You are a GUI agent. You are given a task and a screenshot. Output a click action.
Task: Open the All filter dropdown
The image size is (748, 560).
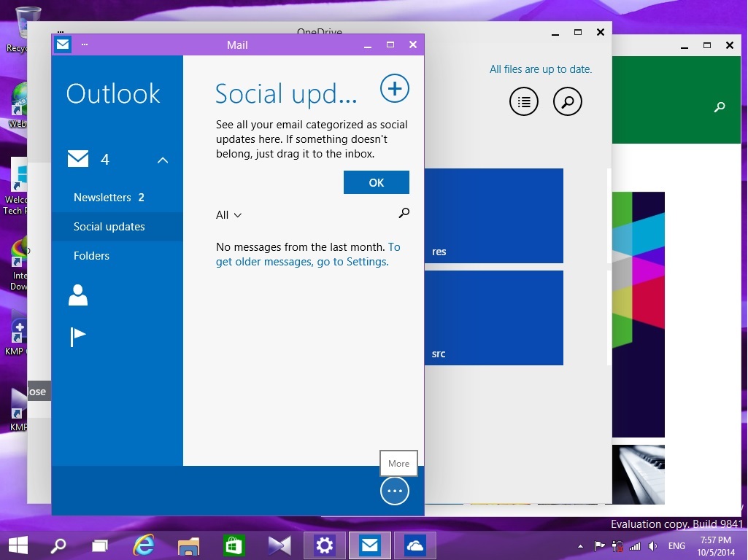click(x=228, y=215)
